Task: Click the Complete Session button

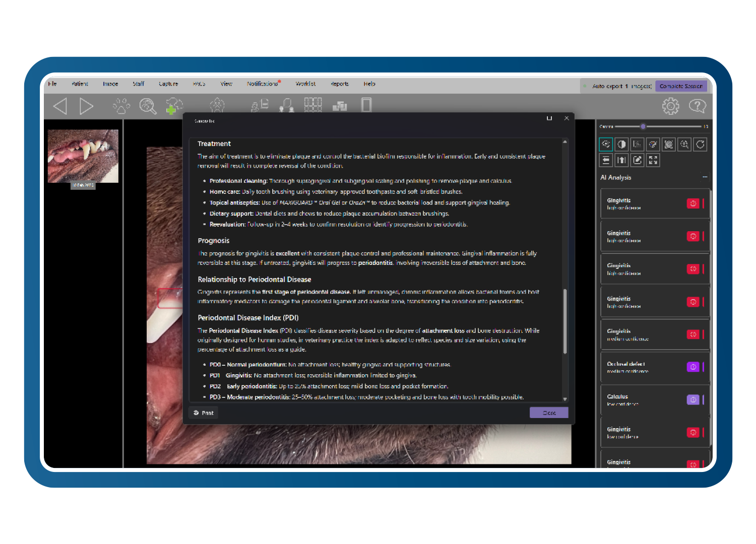Action: [x=681, y=86]
